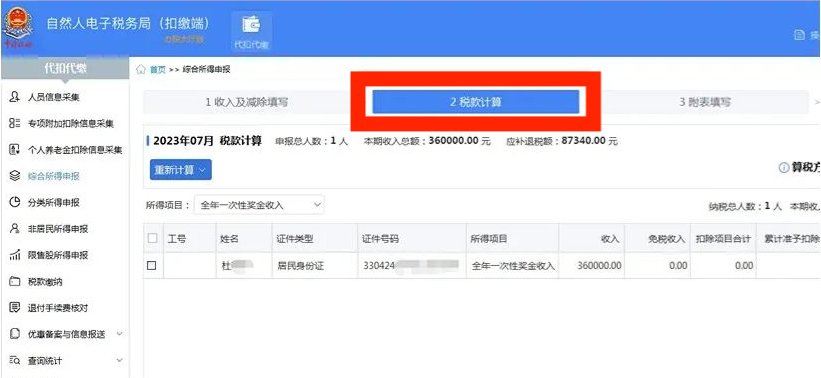Open the 代扣代缴 wallet icon in header
Image resolution: width=821 pixels, height=378 pixels.
[251, 25]
